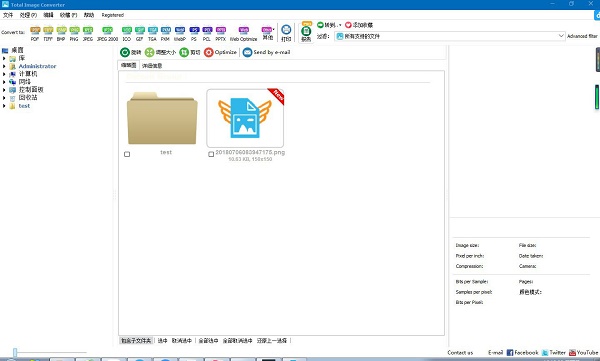
Task: Open Web Optimize conversion
Action: [x=243, y=33]
